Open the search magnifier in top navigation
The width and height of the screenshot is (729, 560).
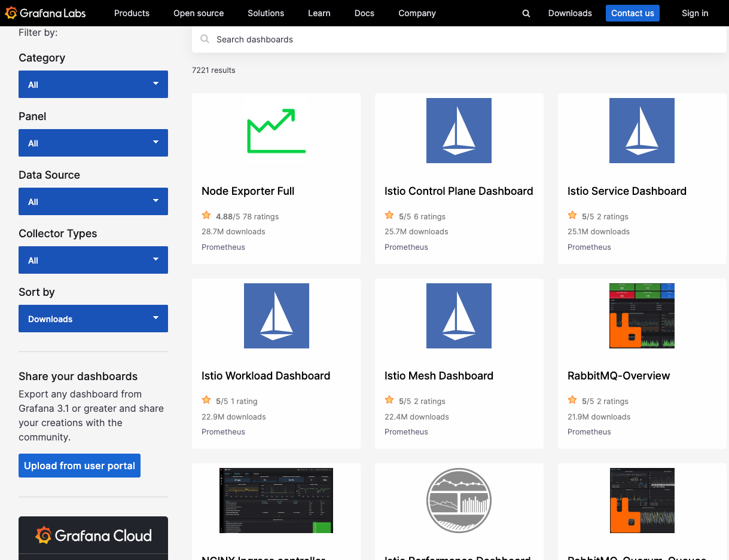526,13
